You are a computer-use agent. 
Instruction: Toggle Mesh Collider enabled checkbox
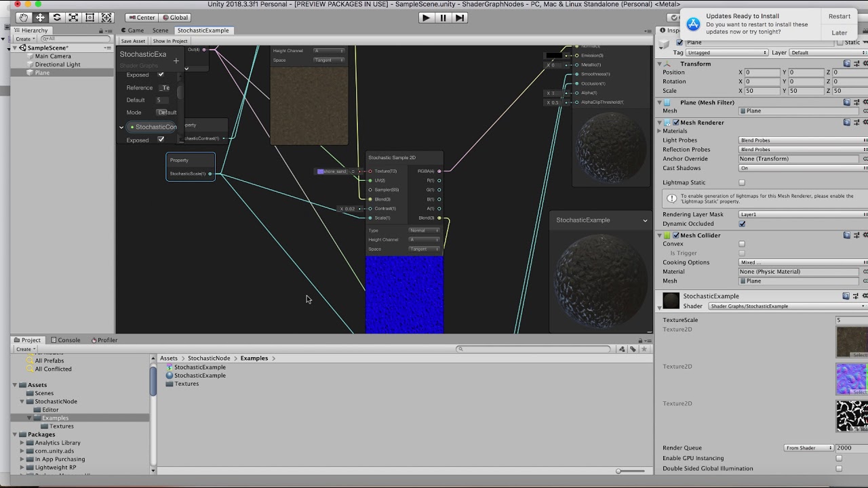pos(676,235)
